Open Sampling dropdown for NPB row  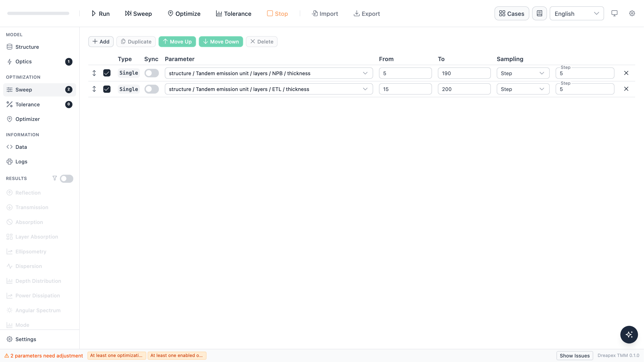coord(523,73)
